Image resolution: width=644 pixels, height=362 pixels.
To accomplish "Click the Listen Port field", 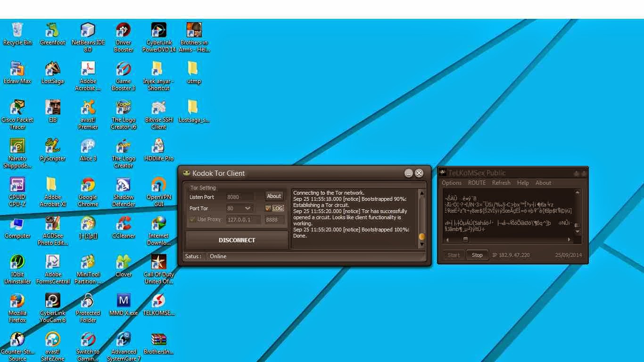I will click(x=240, y=197).
